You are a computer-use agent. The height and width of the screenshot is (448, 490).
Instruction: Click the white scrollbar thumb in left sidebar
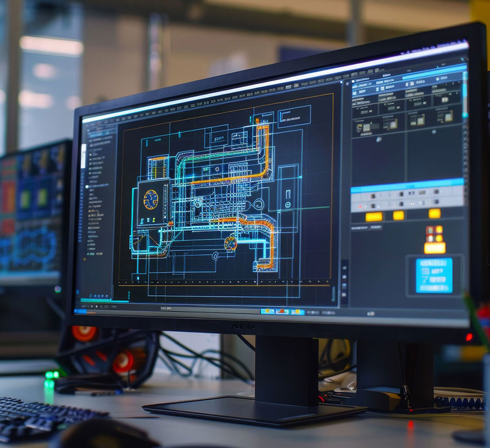83,156
